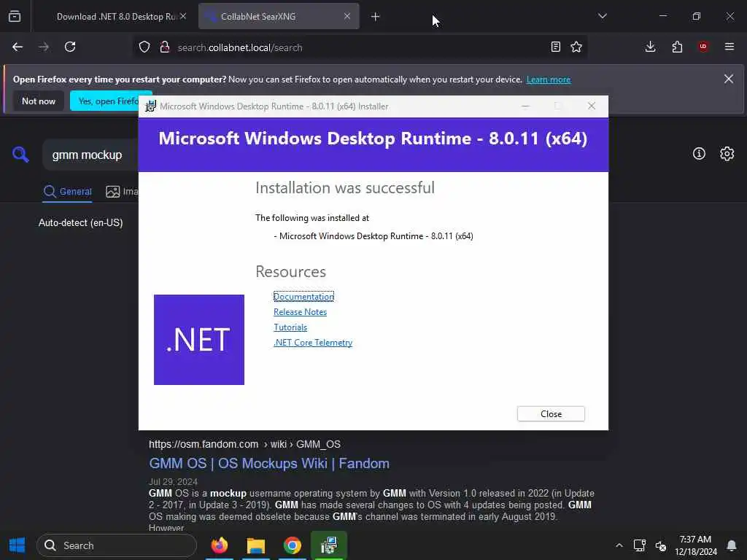The width and height of the screenshot is (747, 560).
Task: Click the padlock site security icon
Action: (x=165, y=47)
